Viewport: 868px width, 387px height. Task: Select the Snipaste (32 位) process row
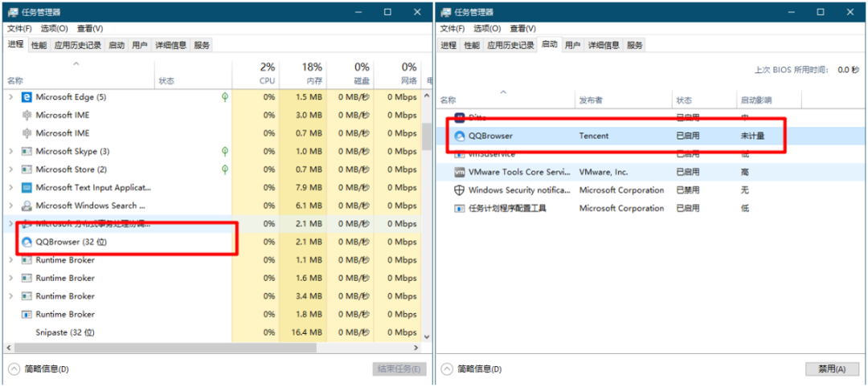click(212, 332)
